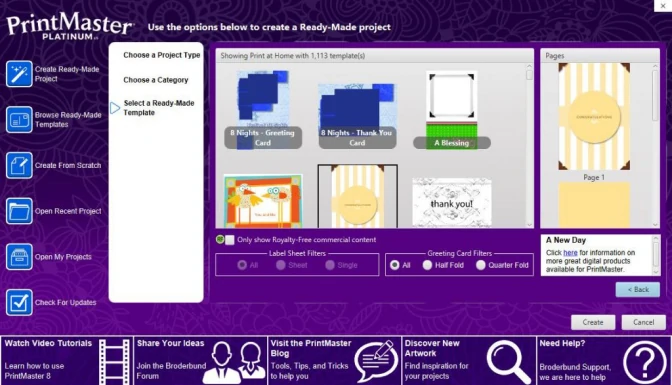This screenshot has height=385, width=672.
Task: Go to Choose a Category step
Action: 156,80
